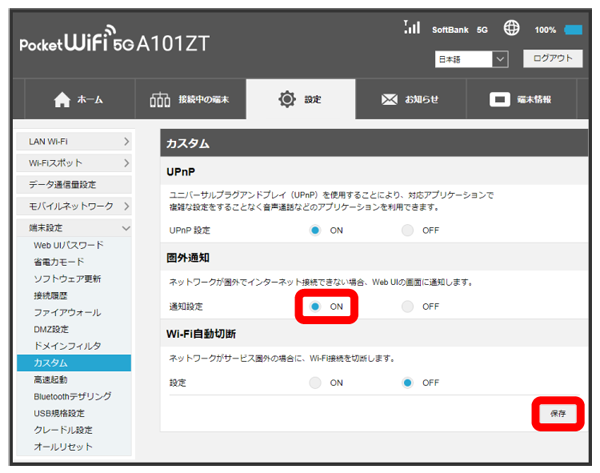This screenshot has width=600, height=473.
Task: Click the device information icon
Action: click(500, 100)
